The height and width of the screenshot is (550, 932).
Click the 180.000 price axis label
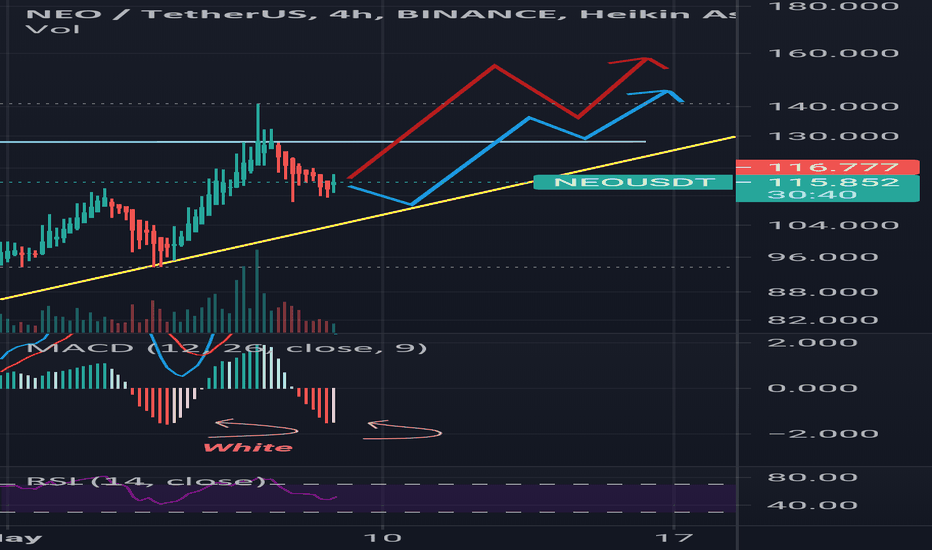coord(833,7)
